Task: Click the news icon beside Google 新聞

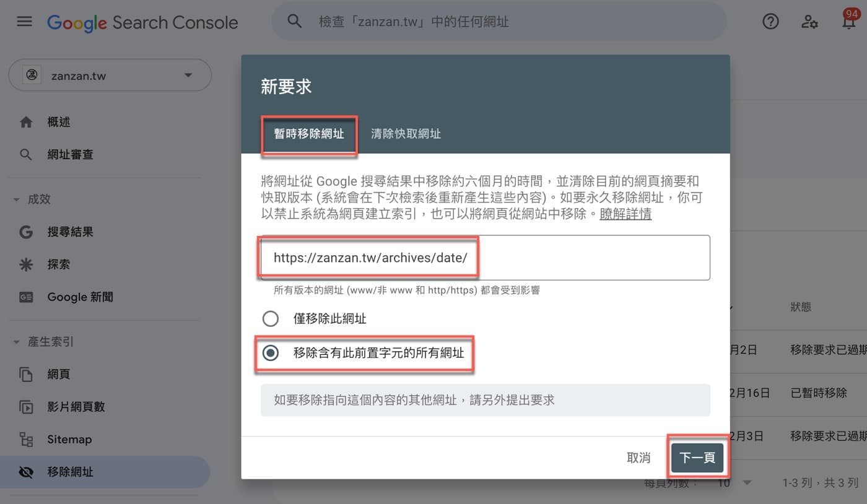Action: click(x=26, y=297)
